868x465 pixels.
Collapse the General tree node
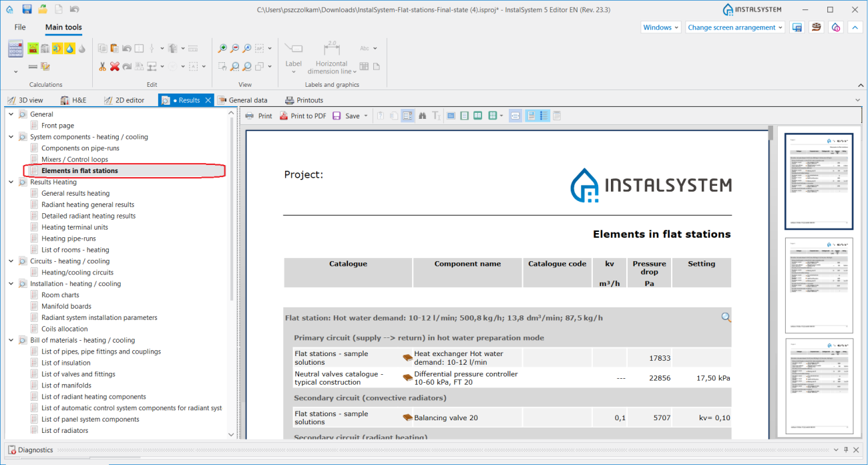pyautogui.click(x=11, y=114)
